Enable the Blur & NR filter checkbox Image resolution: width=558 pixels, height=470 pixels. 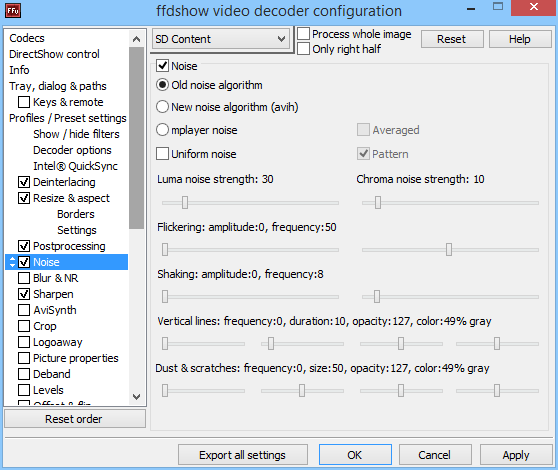coord(24,278)
